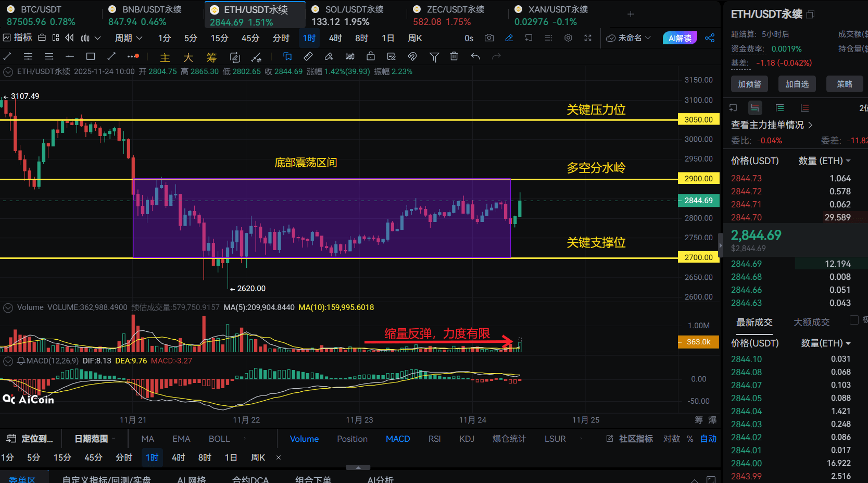Click the 加自选 add to watchlist button

pyautogui.click(x=797, y=84)
